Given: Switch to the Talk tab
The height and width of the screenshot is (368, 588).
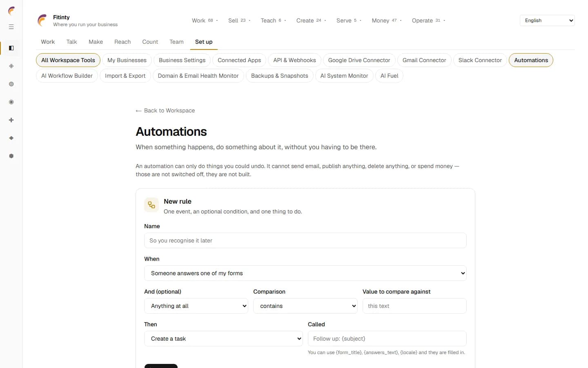Looking at the screenshot, I should (71, 42).
